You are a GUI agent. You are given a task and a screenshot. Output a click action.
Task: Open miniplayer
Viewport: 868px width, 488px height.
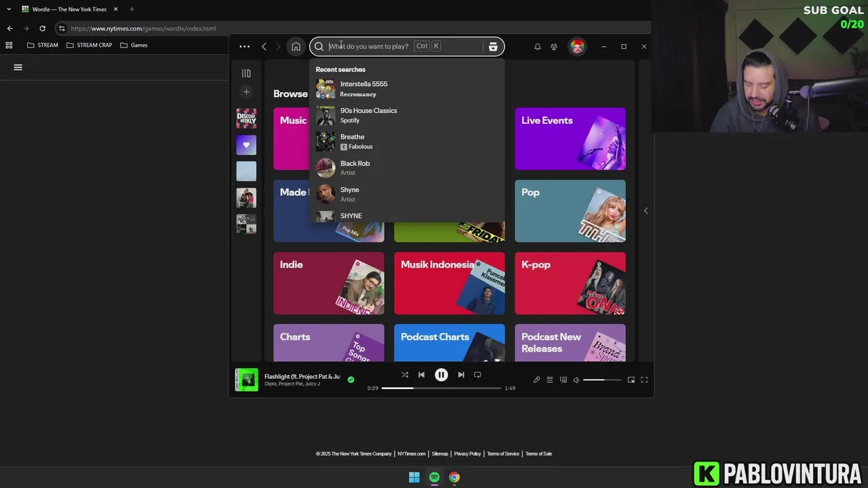point(631,380)
